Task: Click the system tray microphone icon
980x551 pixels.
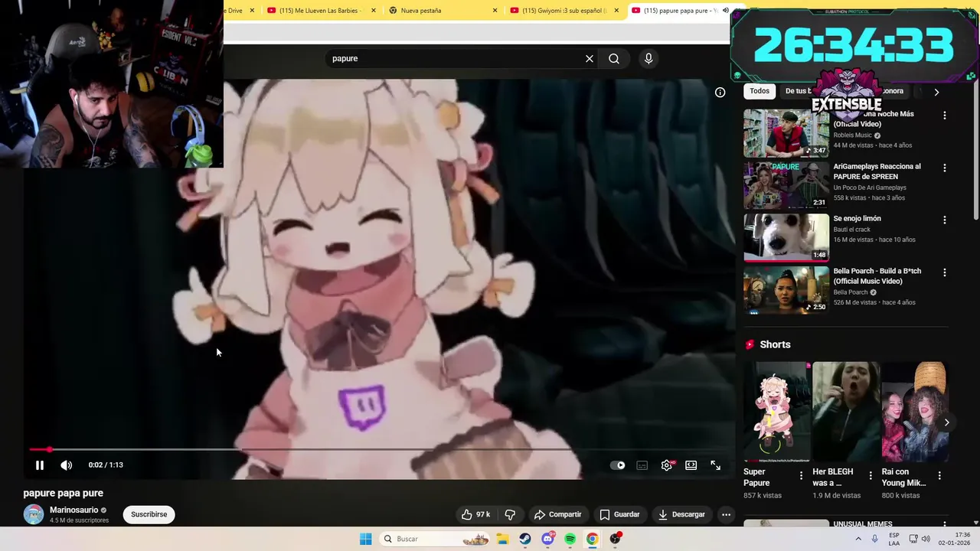Action: pyautogui.click(x=874, y=539)
